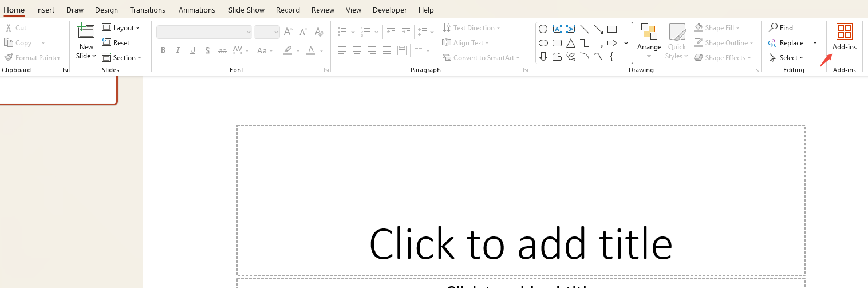This screenshot has width=868, height=288.
Task: Open the Transitions tab
Action: (x=148, y=10)
